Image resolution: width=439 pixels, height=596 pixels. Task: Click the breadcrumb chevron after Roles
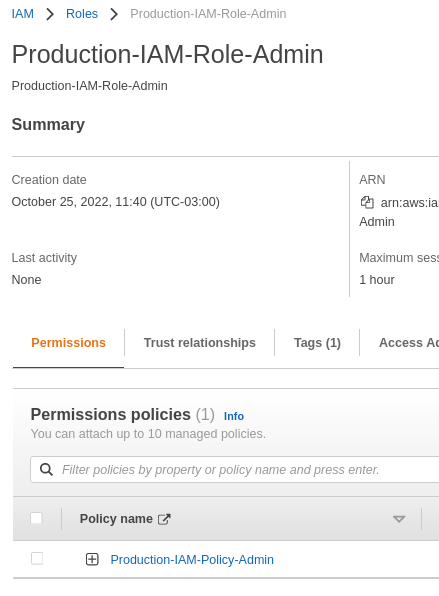tap(114, 14)
